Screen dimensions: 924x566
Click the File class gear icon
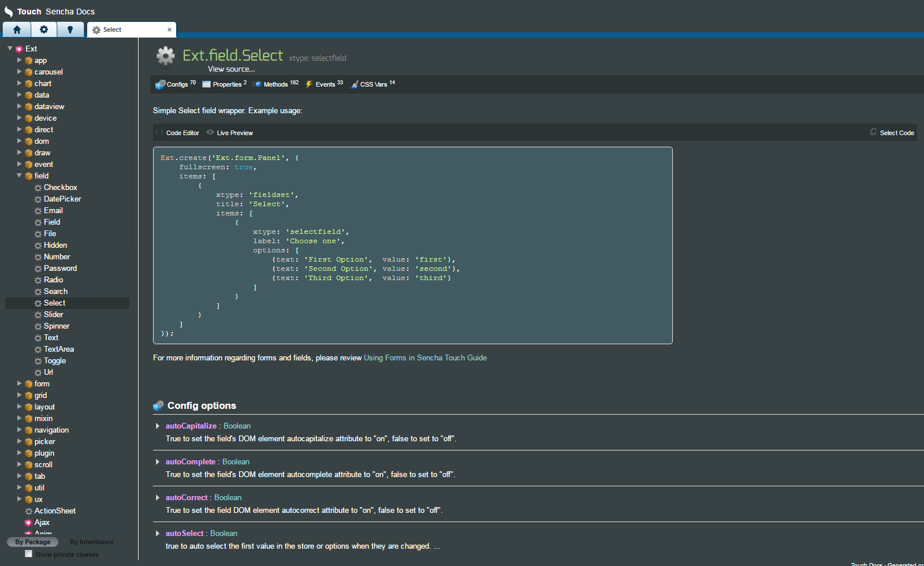38,234
